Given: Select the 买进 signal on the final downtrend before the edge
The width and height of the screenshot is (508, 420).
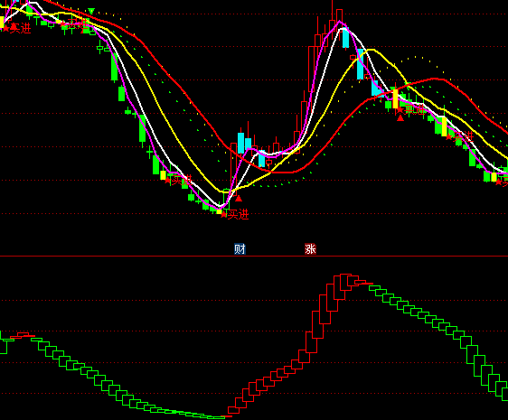Looking at the screenshot, I should (x=460, y=136).
